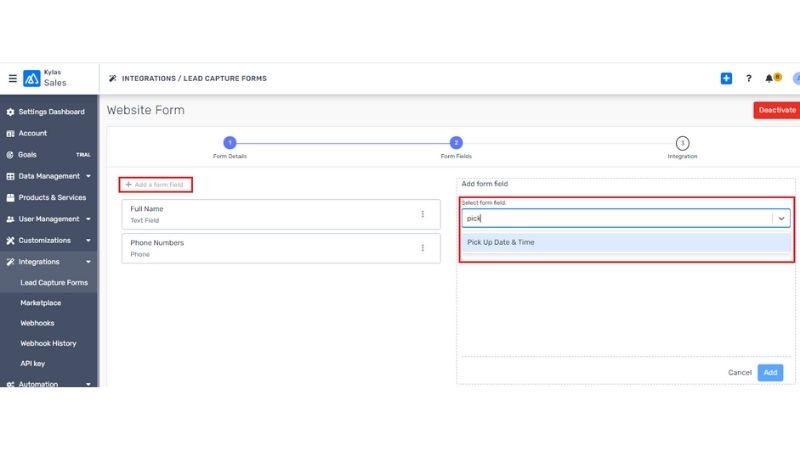Open Settings Dashboard in sidebar
Screen dimensions: 800x450
click(x=52, y=112)
